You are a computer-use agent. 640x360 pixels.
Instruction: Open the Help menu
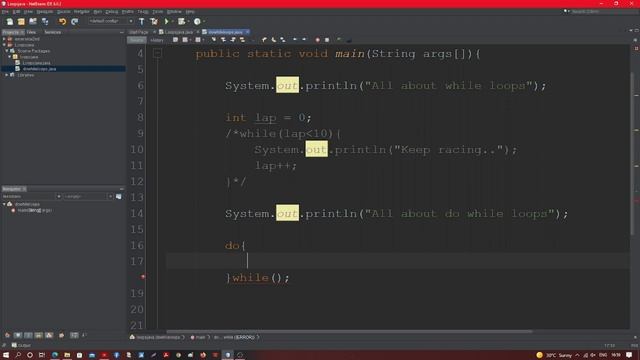point(190,11)
